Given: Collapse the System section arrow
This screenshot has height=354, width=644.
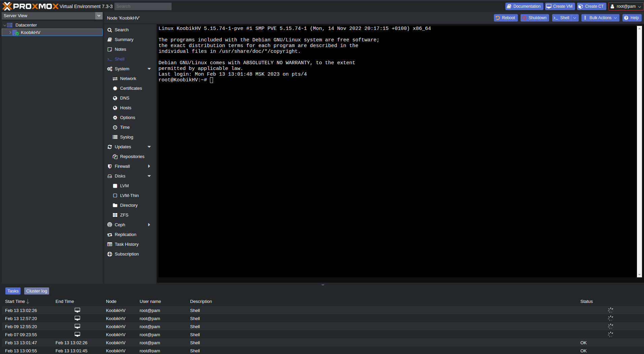Looking at the screenshot, I should tap(149, 69).
